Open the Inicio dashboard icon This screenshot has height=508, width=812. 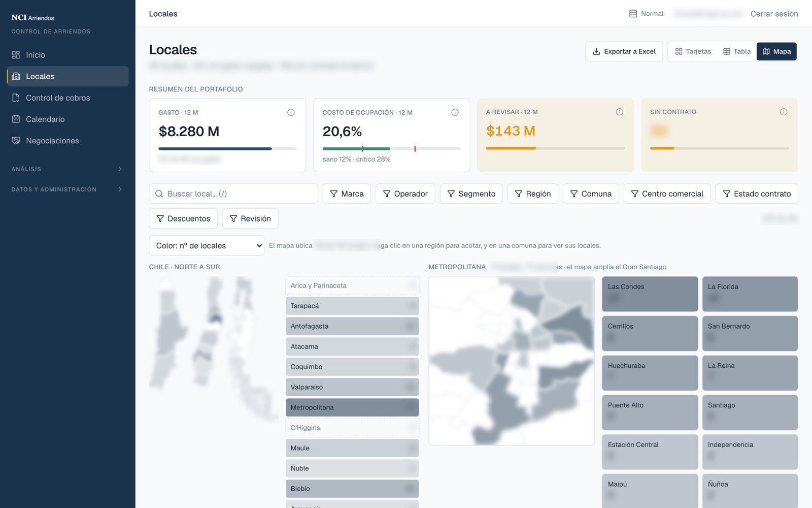click(16, 55)
